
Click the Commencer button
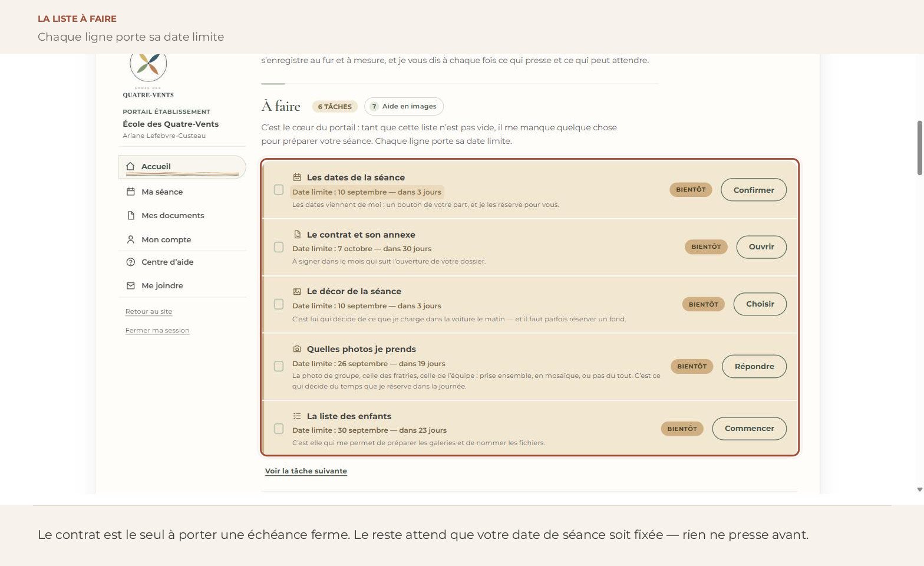[750, 429]
